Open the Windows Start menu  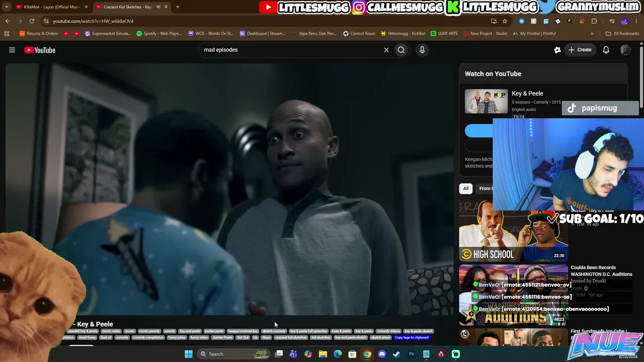point(189,354)
